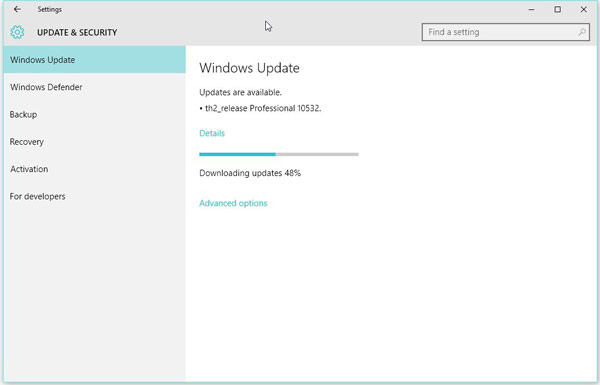Click the UPDATE & SECURITY title

click(x=77, y=33)
